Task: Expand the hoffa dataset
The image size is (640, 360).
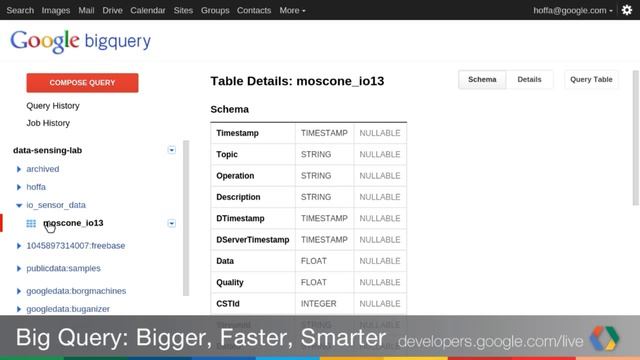Action: pyautogui.click(x=19, y=187)
